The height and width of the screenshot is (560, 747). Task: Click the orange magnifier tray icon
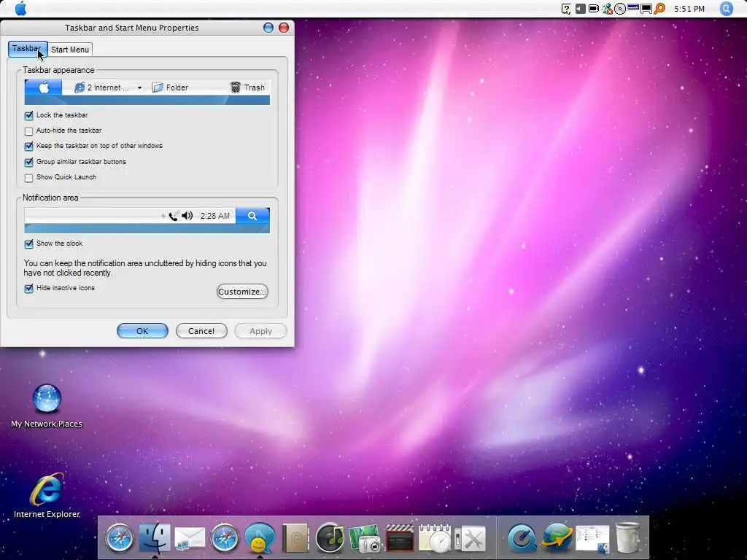pyautogui.click(x=659, y=9)
